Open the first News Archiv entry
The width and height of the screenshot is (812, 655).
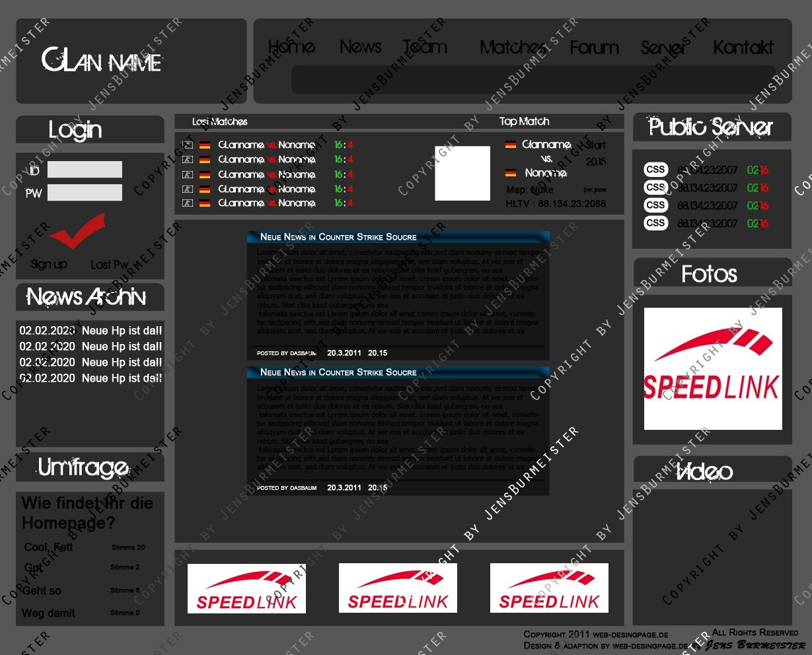91,331
